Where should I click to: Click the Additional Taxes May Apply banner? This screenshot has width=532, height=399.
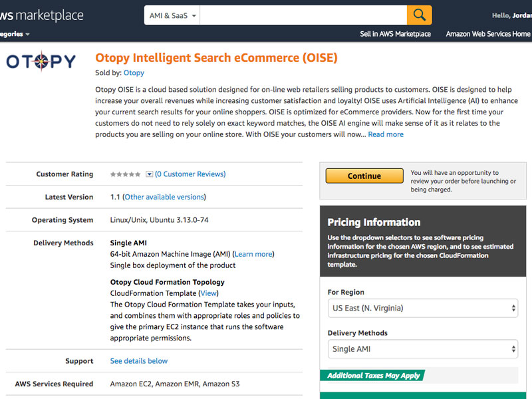(373, 376)
